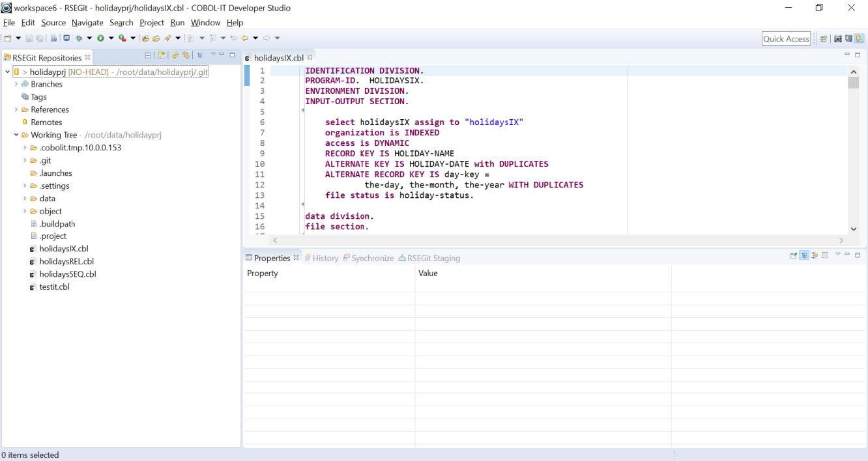This screenshot has width=868, height=461.
Task: Toggle Pin to selection in Properties view
Action: 793,255
